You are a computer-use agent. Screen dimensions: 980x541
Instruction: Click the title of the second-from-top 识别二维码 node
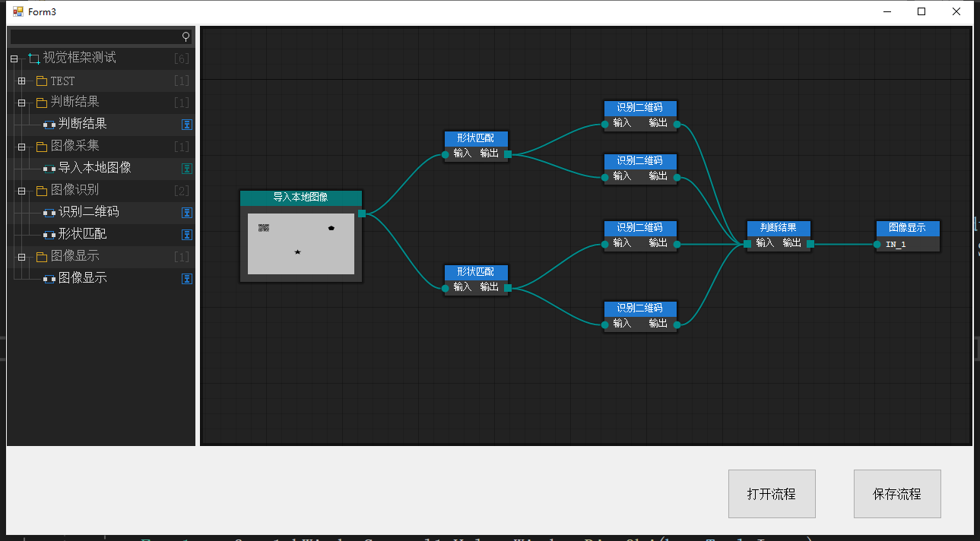(640, 161)
